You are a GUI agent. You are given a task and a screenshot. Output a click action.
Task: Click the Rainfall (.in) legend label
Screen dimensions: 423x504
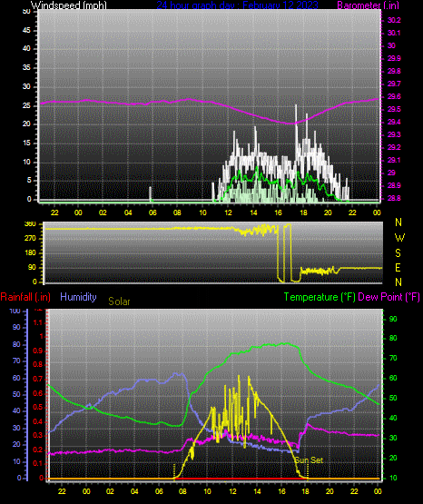[25, 297]
